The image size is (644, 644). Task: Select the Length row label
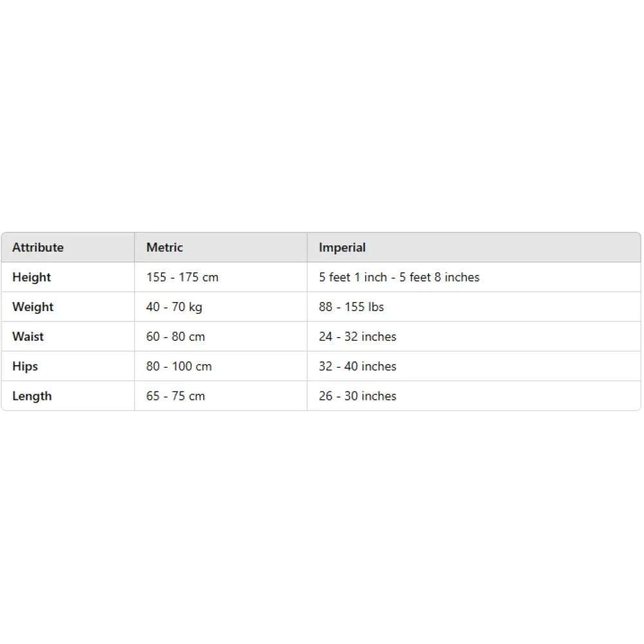pyautogui.click(x=32, y=396)
